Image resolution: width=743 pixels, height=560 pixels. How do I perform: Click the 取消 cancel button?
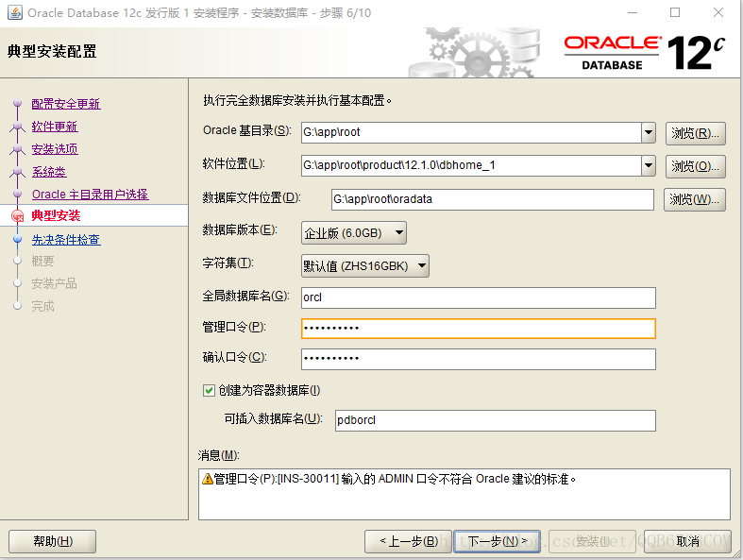(x=687, y=541)
